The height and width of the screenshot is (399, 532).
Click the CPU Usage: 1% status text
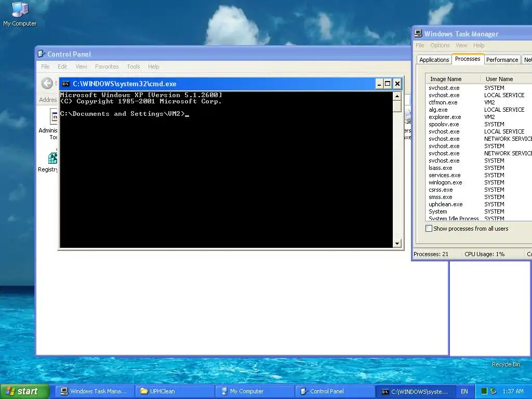(x=485, y=254)
